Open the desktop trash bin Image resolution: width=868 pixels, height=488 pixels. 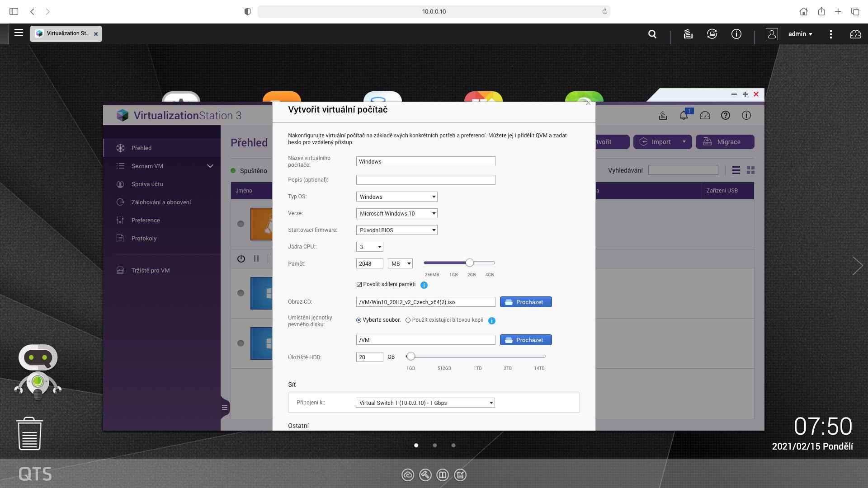(x=30, y=434)
